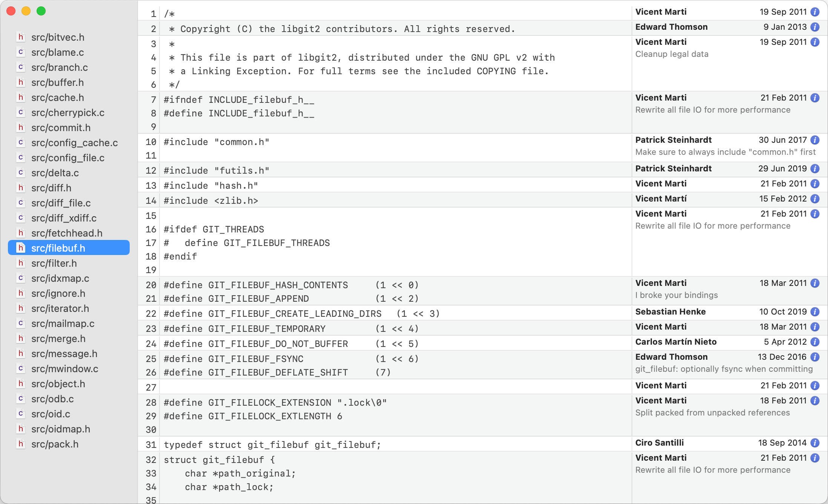Show info for Edward Thomson 13 Dec 2016
828x504 pixels.
click(815, 357)
